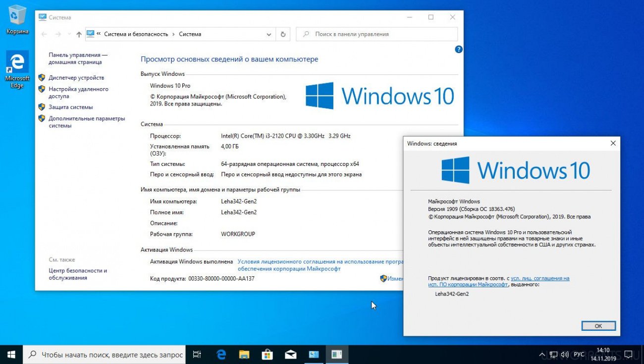Click the WORKGROUP value text
The width and height of the screenshot is (644, 364).
point(238,234)
